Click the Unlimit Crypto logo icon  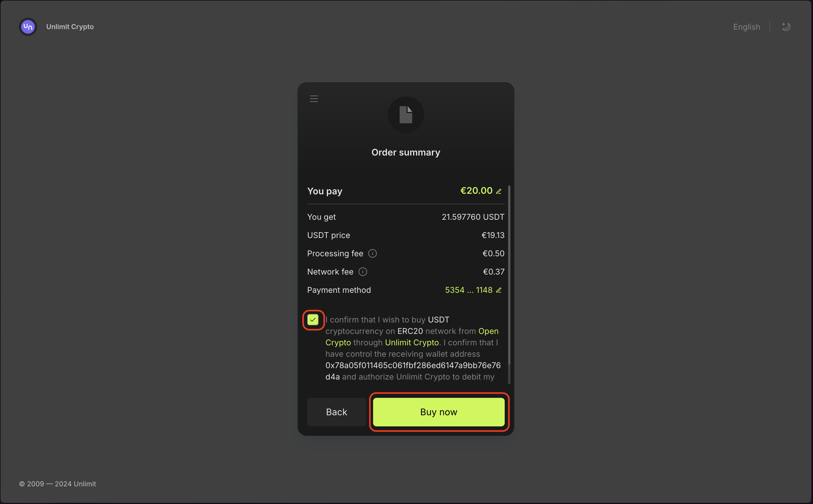click(28, 27)
